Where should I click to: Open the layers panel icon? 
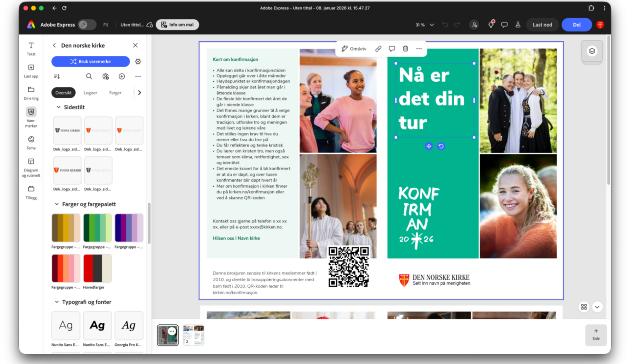click(x=592, y=51)
